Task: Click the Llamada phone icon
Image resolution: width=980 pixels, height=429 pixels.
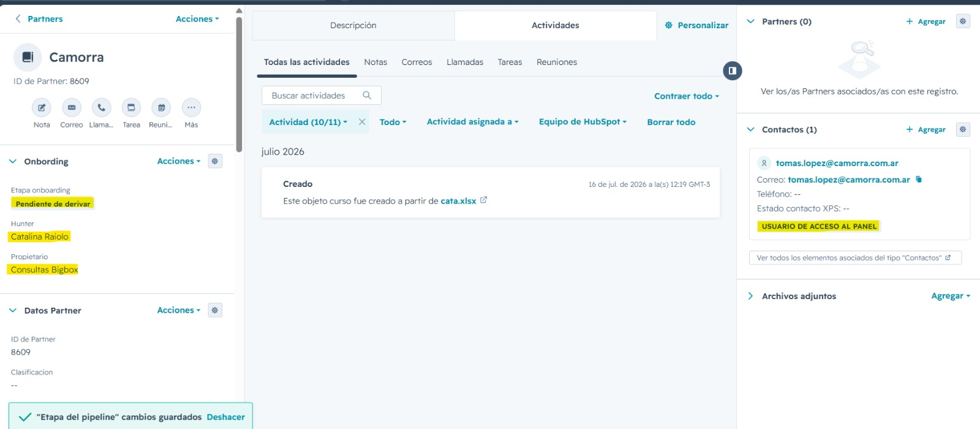Action: (x=101, y=107)
